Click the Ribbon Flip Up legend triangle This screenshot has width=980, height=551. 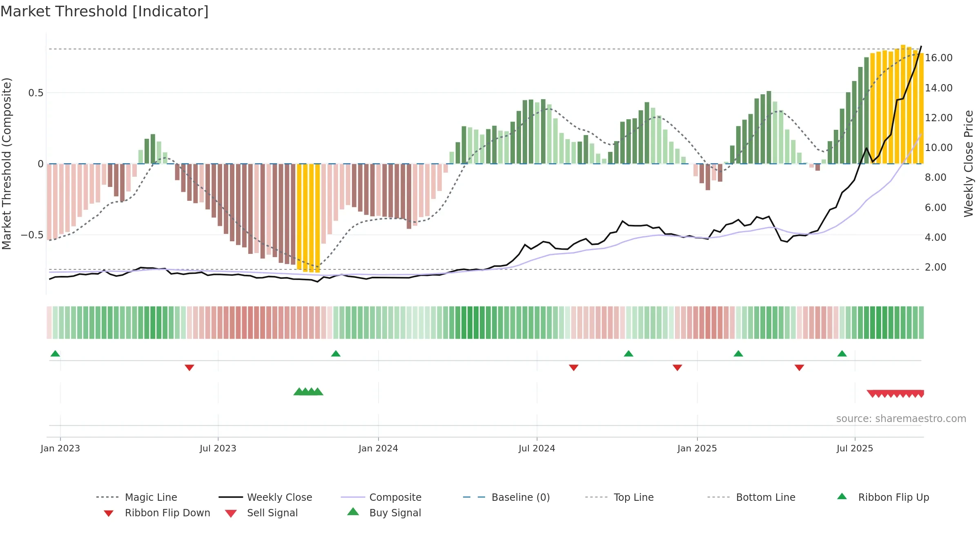click(x=842, y=496)
